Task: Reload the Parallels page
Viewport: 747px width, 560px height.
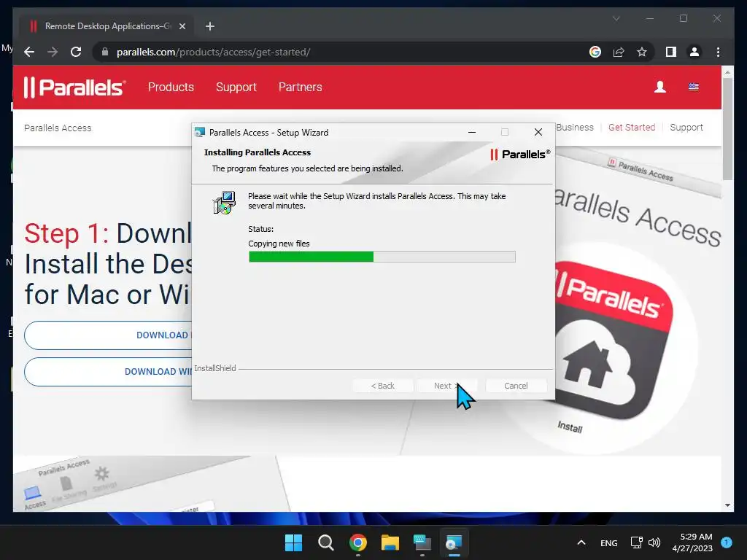Action: pyautogui.click(x=76, y=52)
